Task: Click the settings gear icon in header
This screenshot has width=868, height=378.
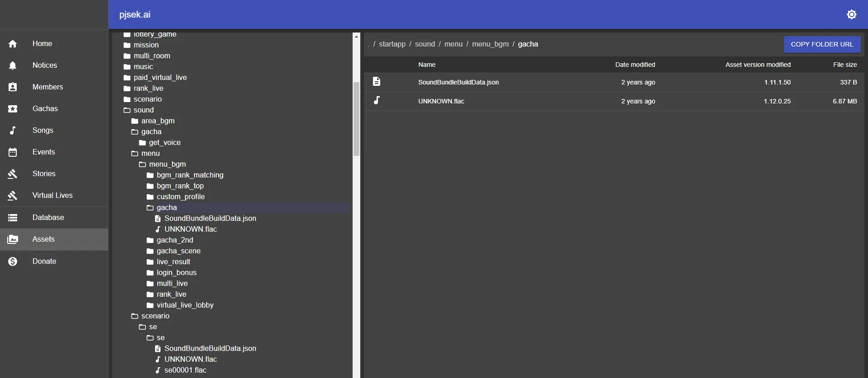Action: [851, 14]
